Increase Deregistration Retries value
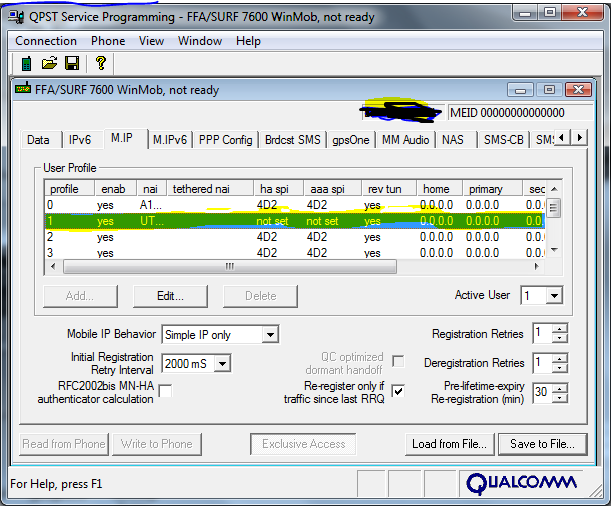This screenshot has height=506, width=611. coord(560,359)
